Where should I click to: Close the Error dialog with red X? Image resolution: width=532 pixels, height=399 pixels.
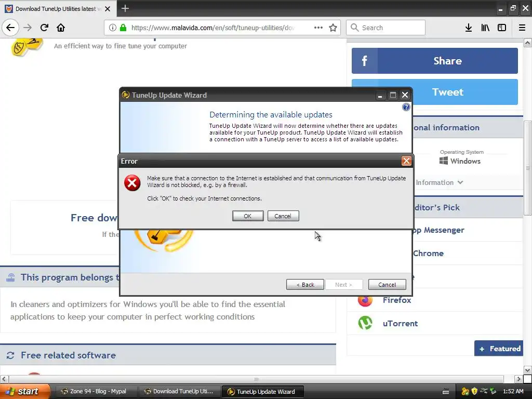point(406,161)
